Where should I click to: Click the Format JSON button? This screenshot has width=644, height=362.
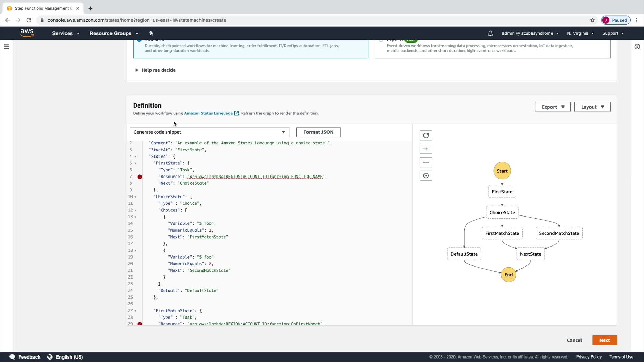(318, 132)
